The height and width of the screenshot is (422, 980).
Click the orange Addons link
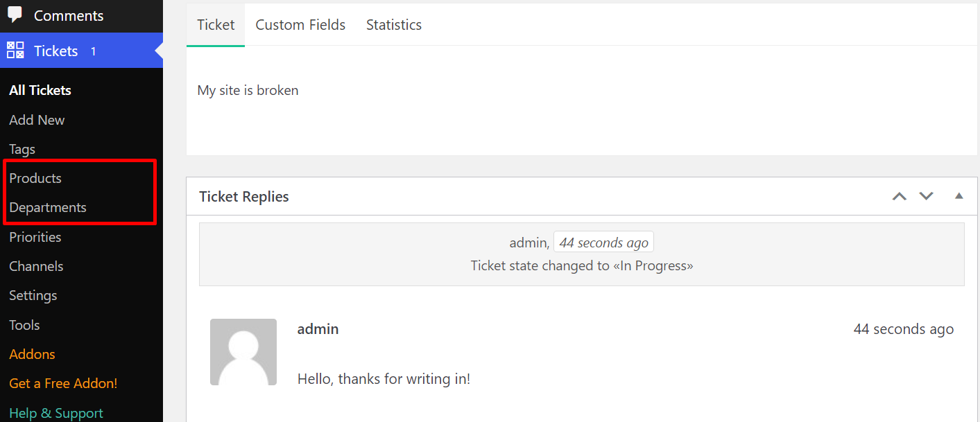pos(32,354)
